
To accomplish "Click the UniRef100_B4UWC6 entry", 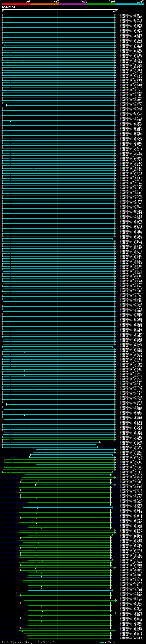I will click(131, 452).
